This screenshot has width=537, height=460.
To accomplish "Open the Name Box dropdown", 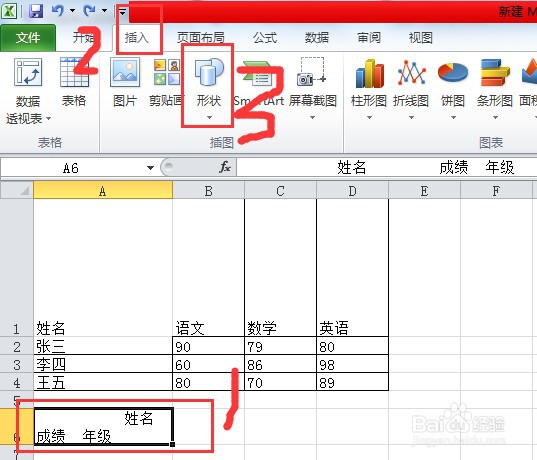I will pos(150,168).
